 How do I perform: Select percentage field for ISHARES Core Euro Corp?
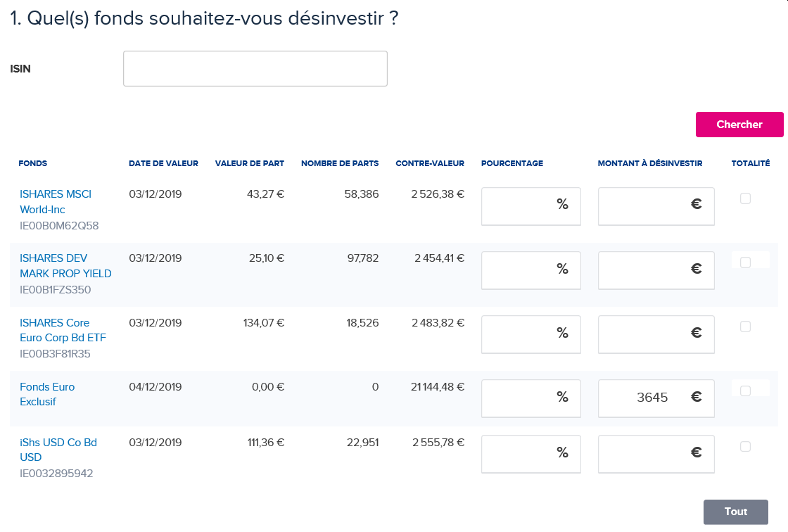519,334
